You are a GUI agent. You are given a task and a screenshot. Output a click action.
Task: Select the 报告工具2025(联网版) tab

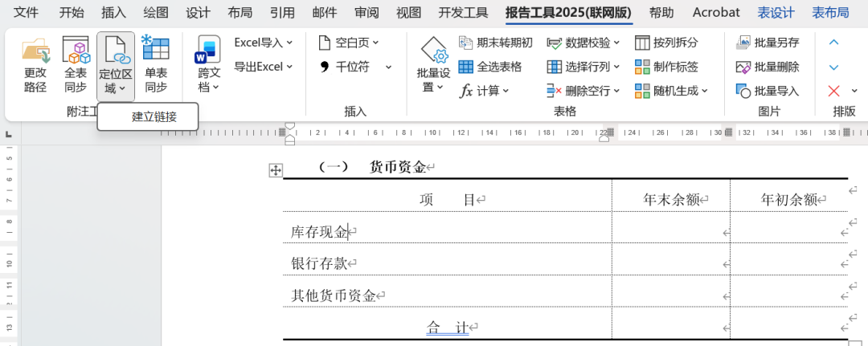568,12
